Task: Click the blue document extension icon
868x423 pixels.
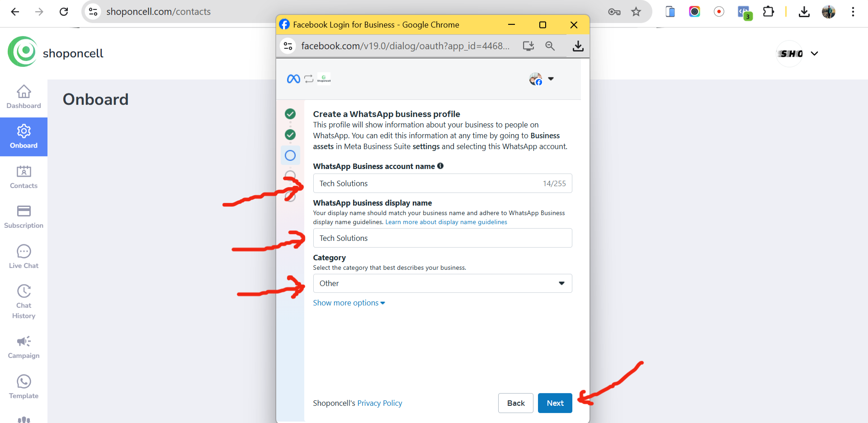Action: click(670, 12)
